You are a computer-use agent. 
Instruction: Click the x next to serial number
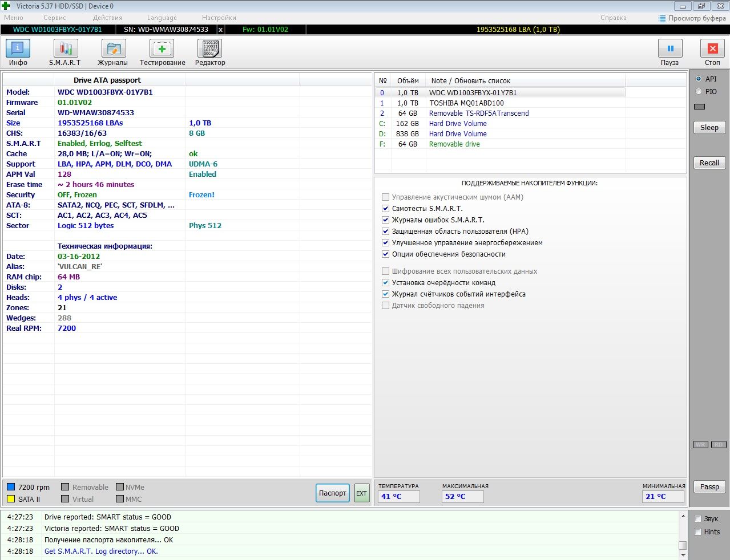click(x=221, y=30)
